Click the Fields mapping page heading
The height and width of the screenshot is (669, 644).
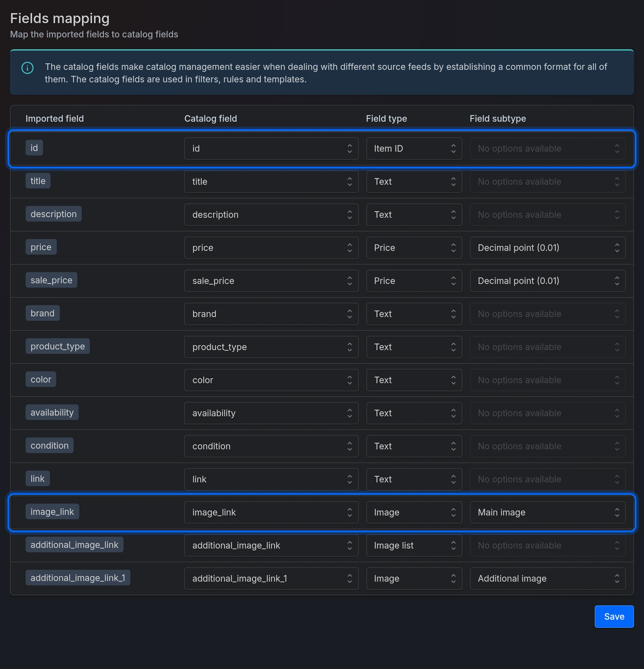click(x=60, y=19)
